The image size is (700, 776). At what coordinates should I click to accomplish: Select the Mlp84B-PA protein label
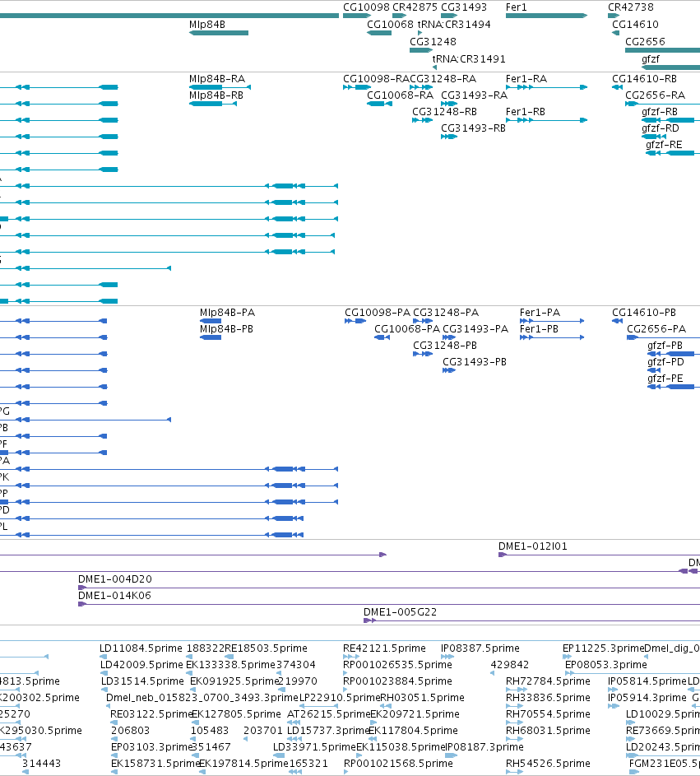tap(227, 312)
